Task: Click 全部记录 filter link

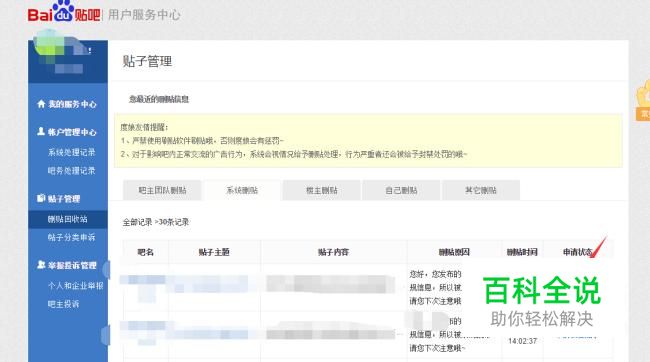Action: coord(137,222)
